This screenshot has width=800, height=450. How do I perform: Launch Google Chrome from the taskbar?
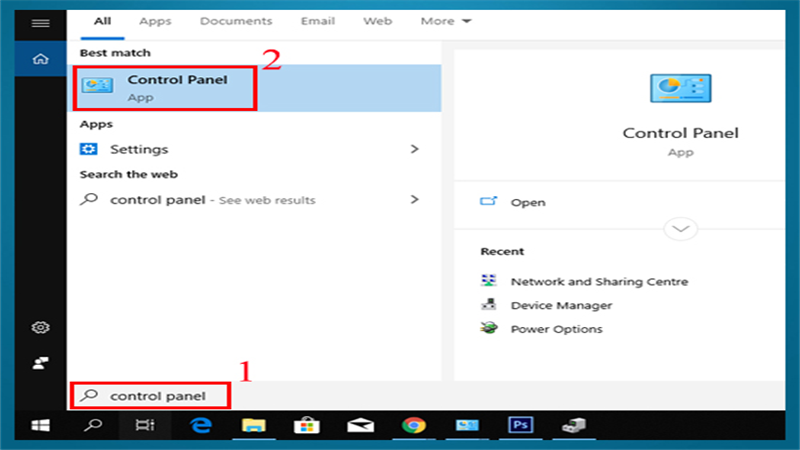click(x=414, y=425)
